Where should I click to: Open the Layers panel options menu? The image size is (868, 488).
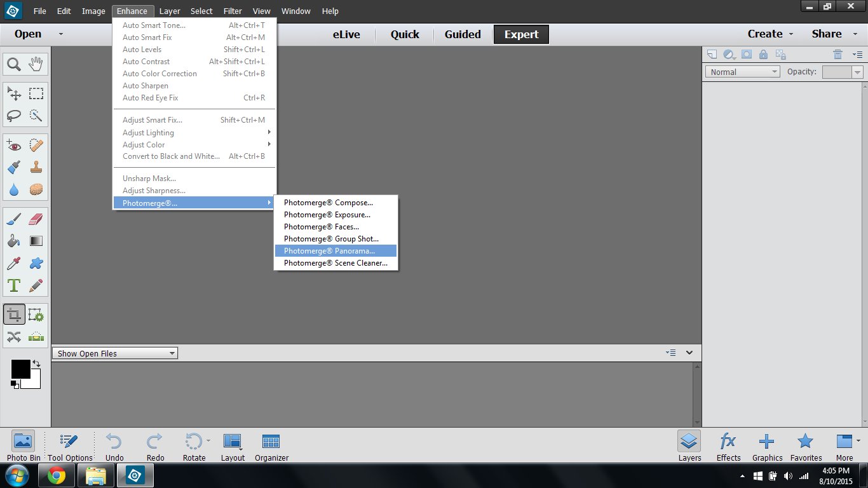(x=857, y=55)
